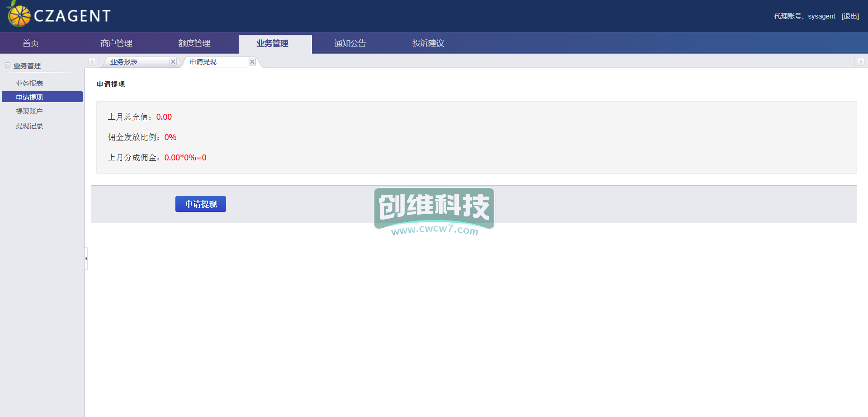The image size is (868, 417).
Task: Switch to the 申请提现 tab
Action: (x=203, y=62)
